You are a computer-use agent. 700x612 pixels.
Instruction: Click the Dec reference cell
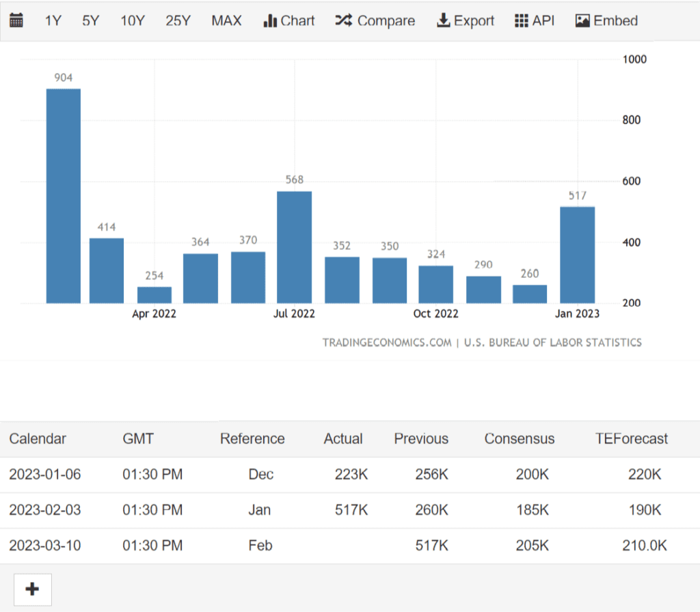pyautogui.click(x=260, y=474)
